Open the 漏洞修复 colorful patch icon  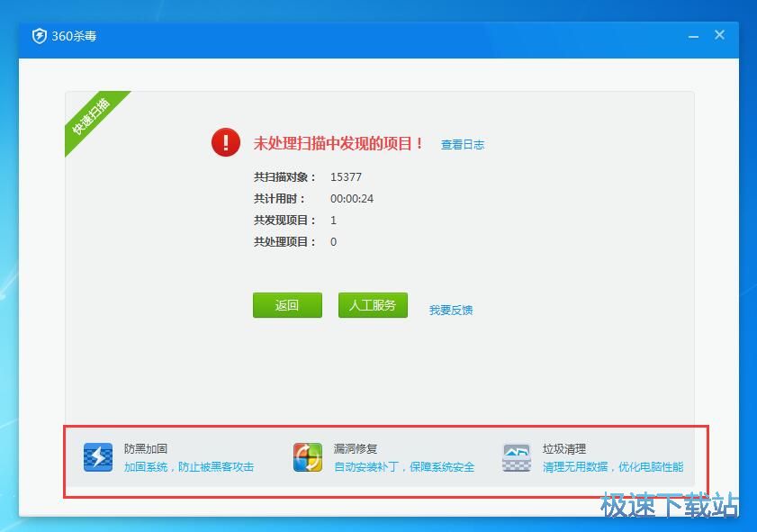pos(308,456)
